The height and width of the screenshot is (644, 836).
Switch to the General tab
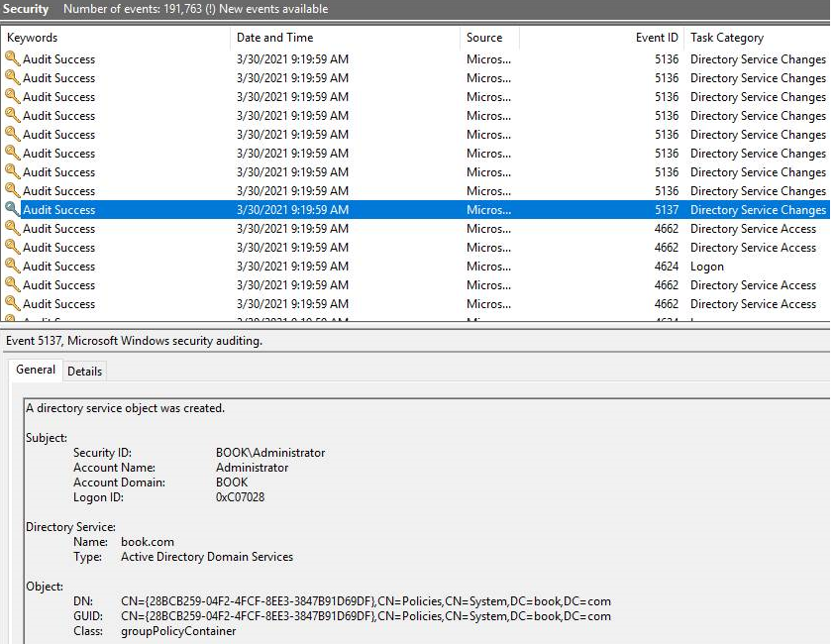[x=36, y=370]
